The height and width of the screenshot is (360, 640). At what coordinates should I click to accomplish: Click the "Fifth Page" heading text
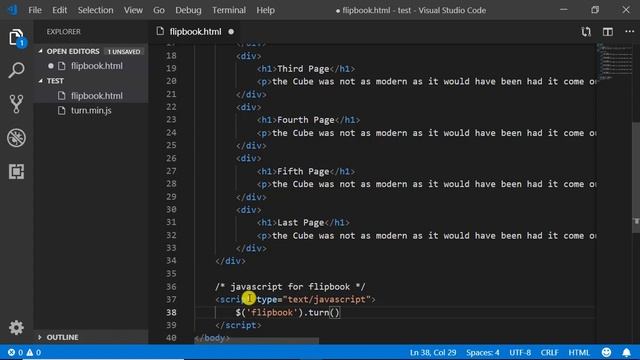303,171
